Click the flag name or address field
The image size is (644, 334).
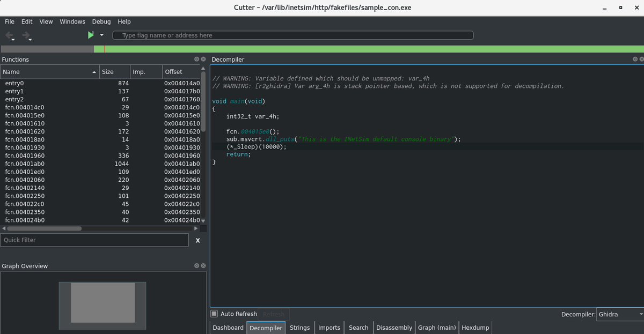pyautogui.click(x=293, y=35)
